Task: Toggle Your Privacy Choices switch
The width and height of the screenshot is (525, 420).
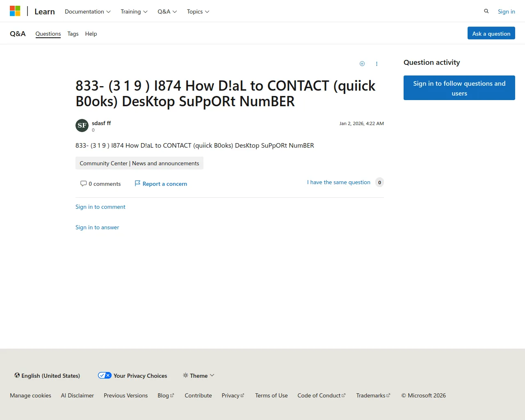Action: [105, 375]
